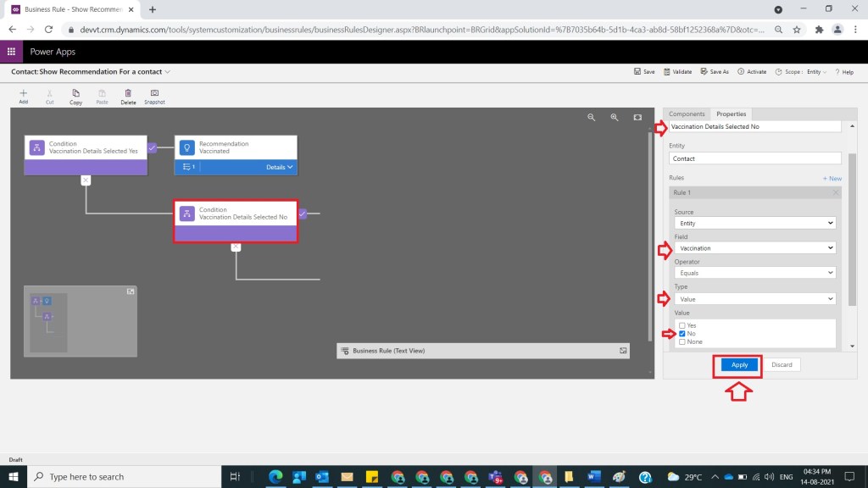Uncheck the No value checkbox
Screen dimensions: 868x488
point(682,334)
